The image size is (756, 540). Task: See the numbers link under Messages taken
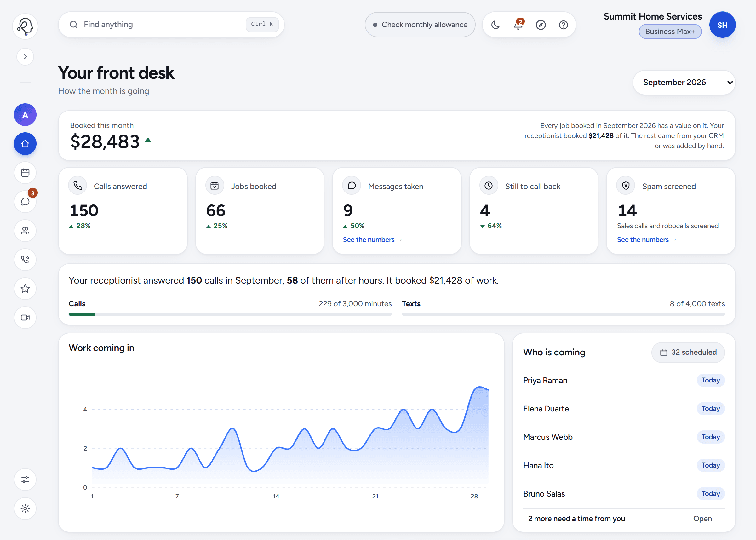coord(372,240)
